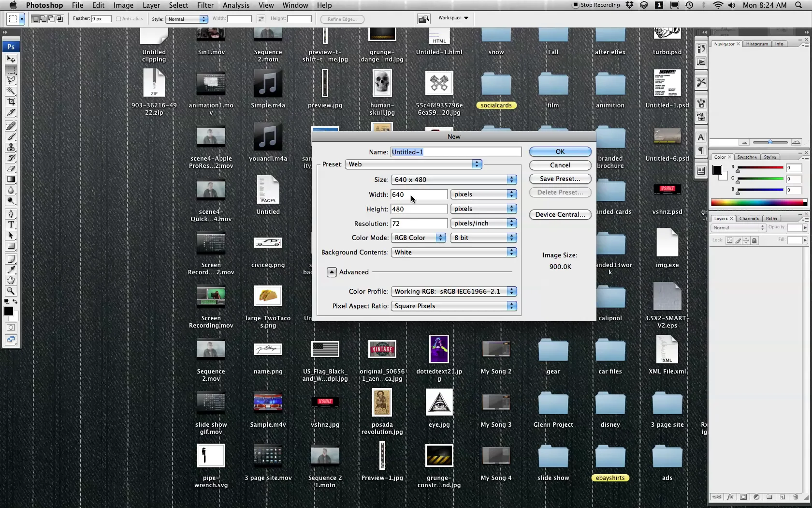Click Cancel in New dialog

[x=560, y=165]
